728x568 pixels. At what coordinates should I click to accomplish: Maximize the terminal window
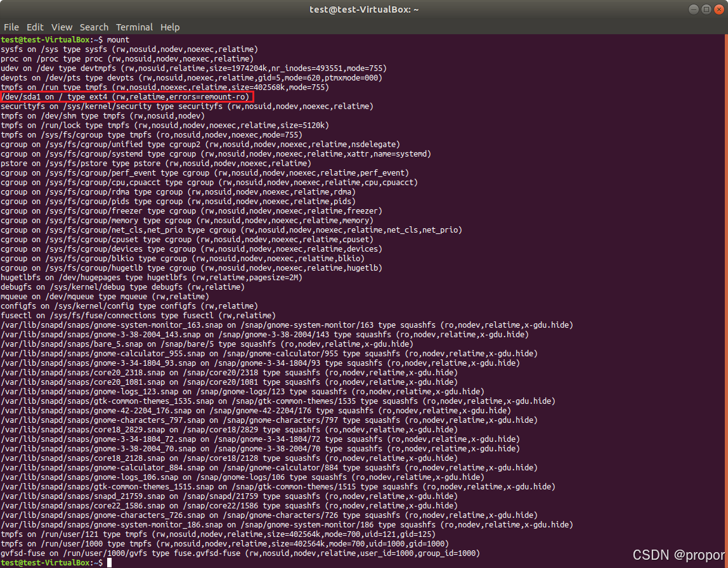[x=706, y=10]
